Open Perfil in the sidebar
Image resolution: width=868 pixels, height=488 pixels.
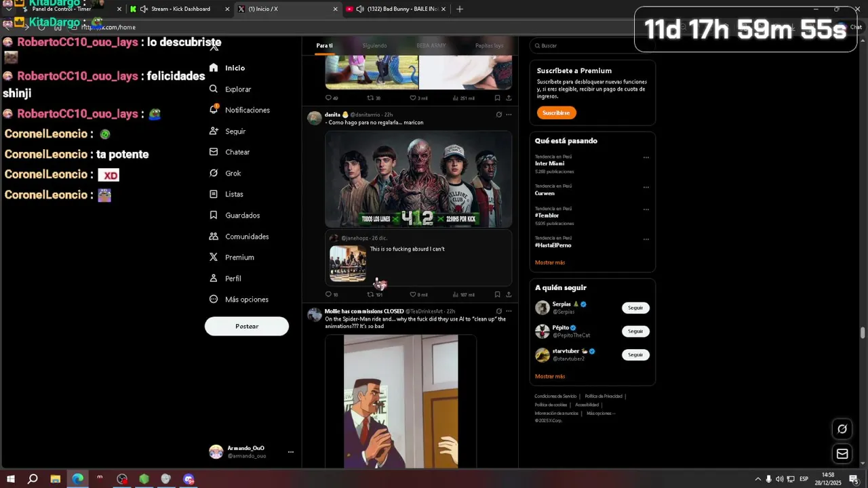(x=225, y=279)
